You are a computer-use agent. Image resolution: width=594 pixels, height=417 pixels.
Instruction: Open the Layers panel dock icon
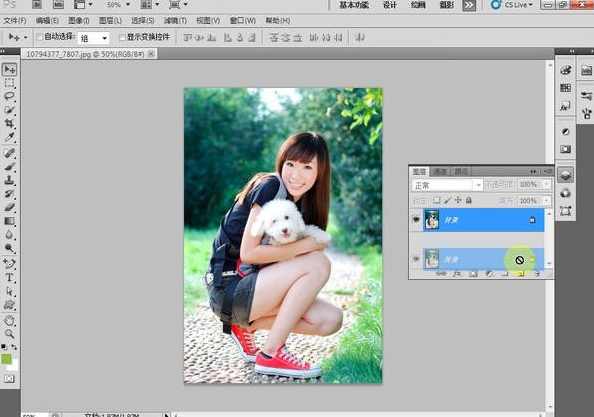566,175
